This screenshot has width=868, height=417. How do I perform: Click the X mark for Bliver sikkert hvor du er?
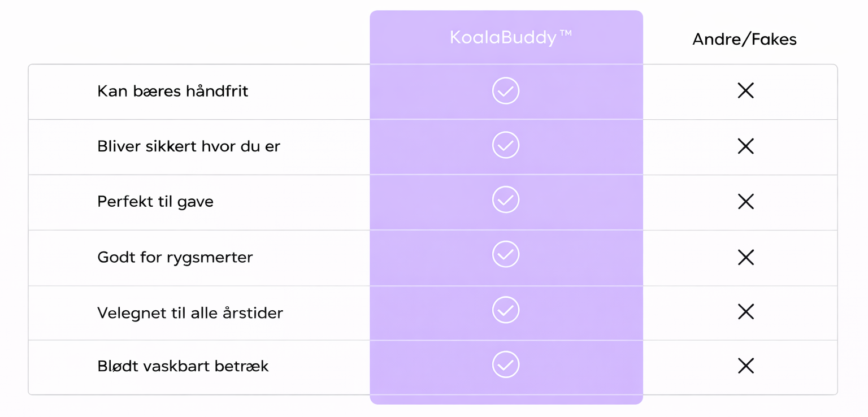746,146
